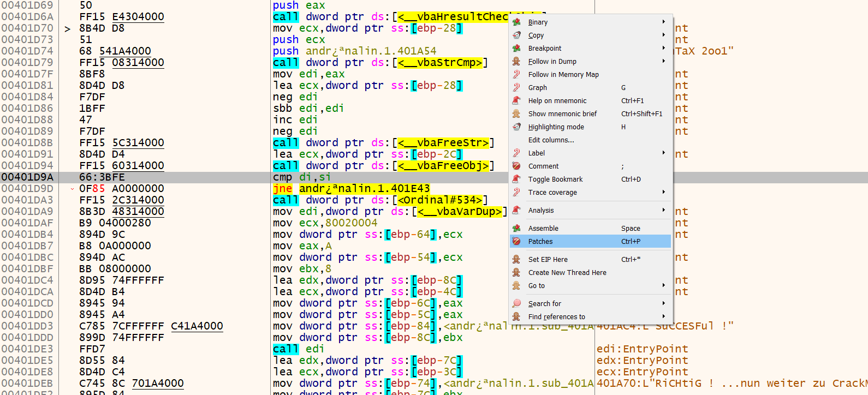This screenshot has width=868, height=395.
Task: Expand the Go to submenu arrow
Action: coord(664,286)
